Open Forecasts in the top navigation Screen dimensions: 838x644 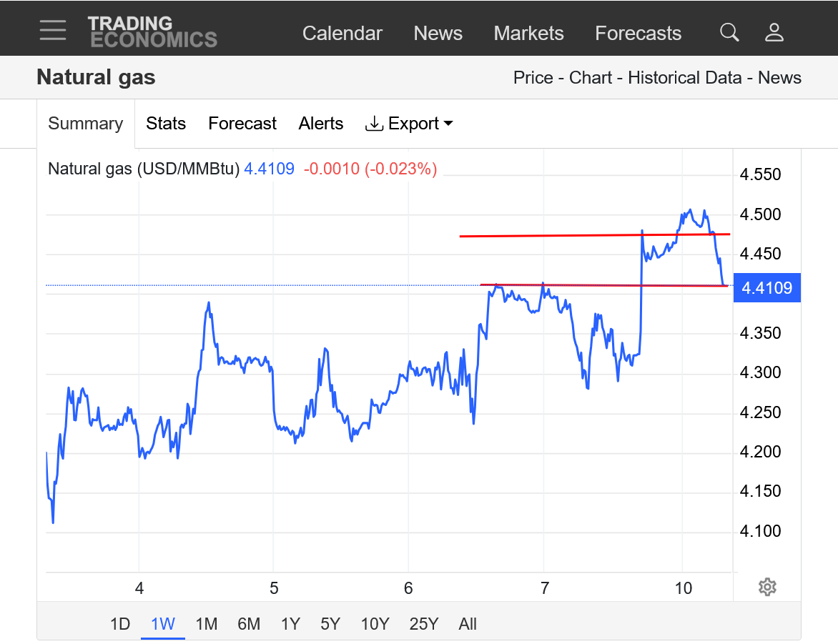click(638, 34)
